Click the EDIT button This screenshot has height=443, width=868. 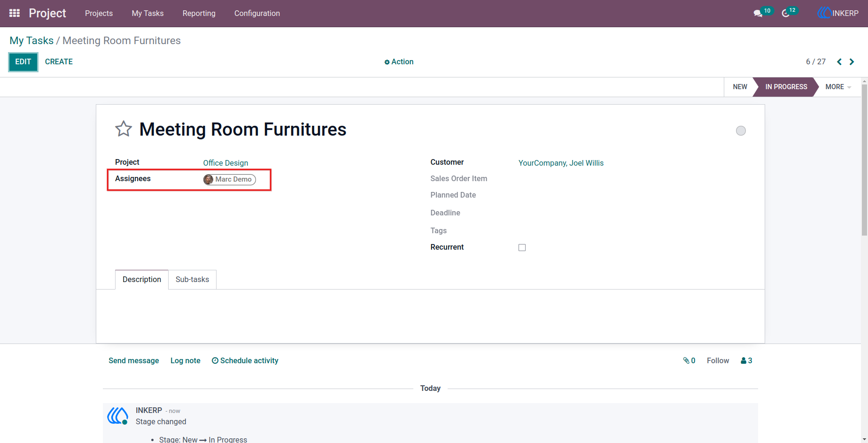pos(23,62)
